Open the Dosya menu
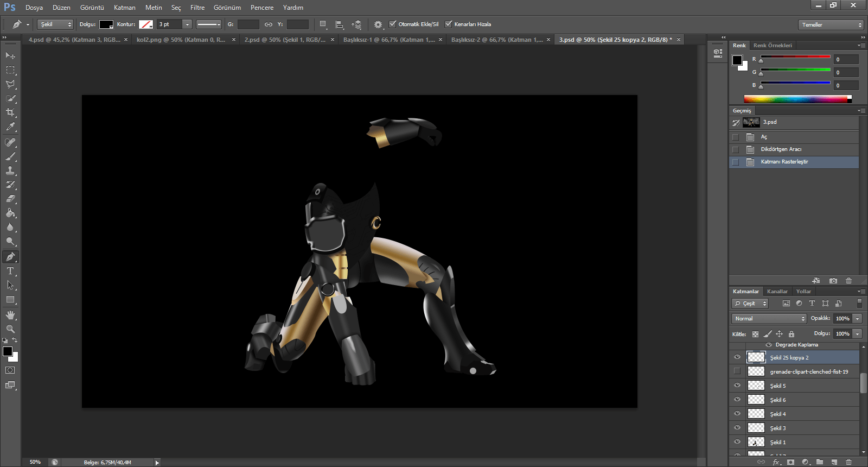Viewport: 868px width, 467px height. click(34, 8)
